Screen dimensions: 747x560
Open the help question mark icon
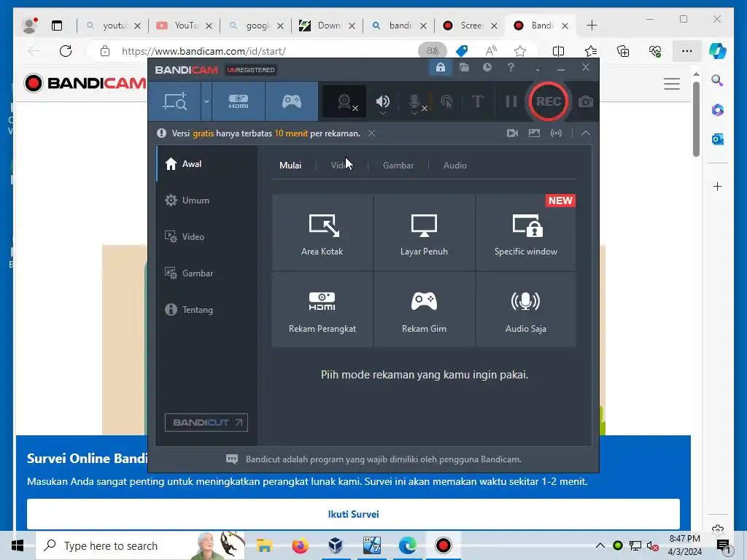(511, 68)
